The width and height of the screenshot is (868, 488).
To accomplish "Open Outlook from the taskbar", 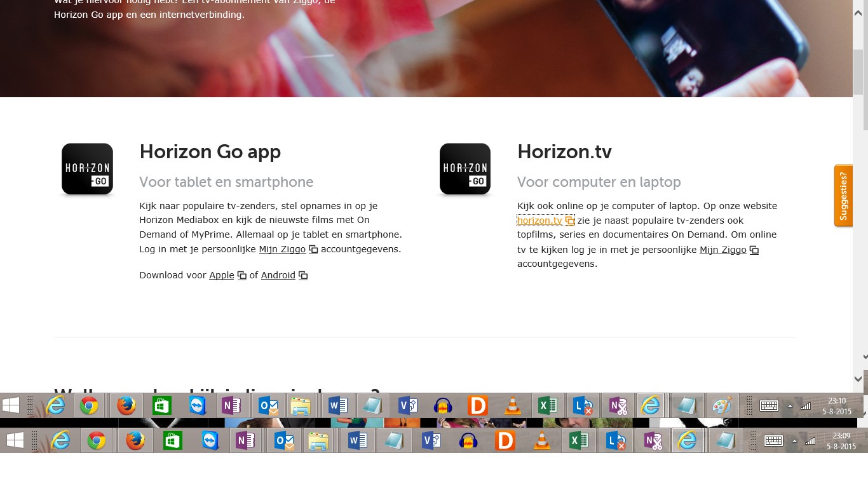I will pos(267,405).
